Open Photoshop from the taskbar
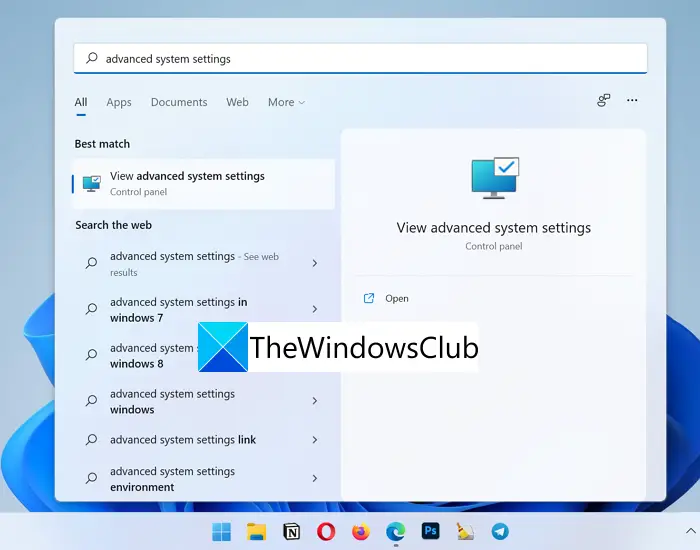Viewport: 700px width, 550px height. (430, 531)
